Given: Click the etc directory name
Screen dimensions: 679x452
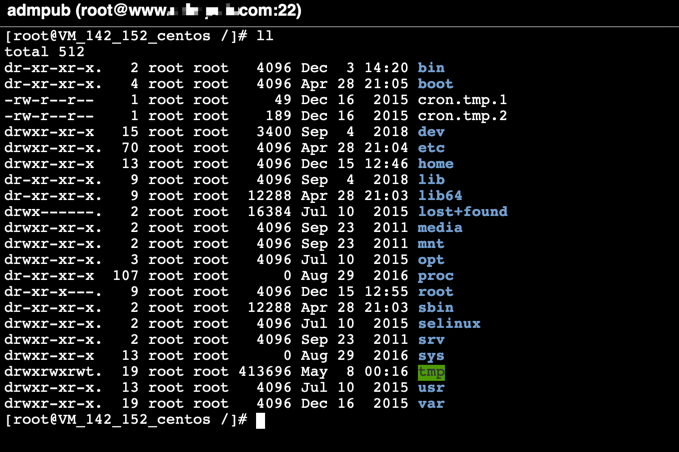Looking at the screenshot, I should [431, 148].
